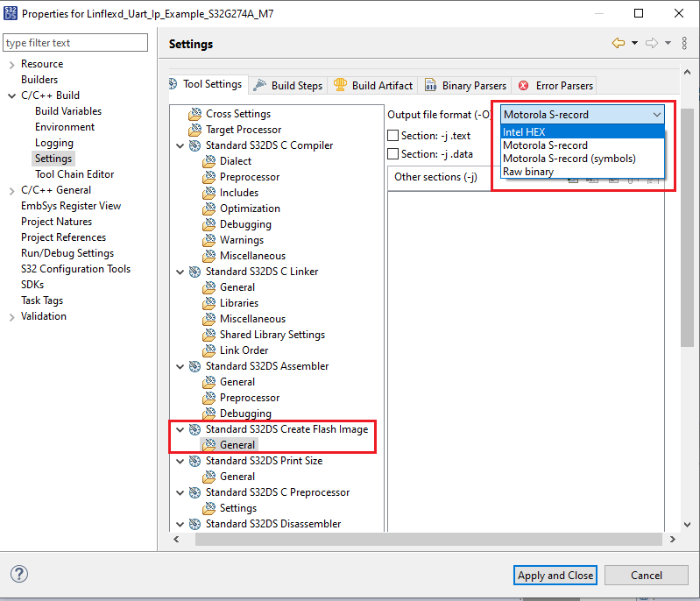This screenshot has height=601, width=700.
Task: Click the Build Steps hammer icon
Action: pyautogui.click(x=260, y=85)
